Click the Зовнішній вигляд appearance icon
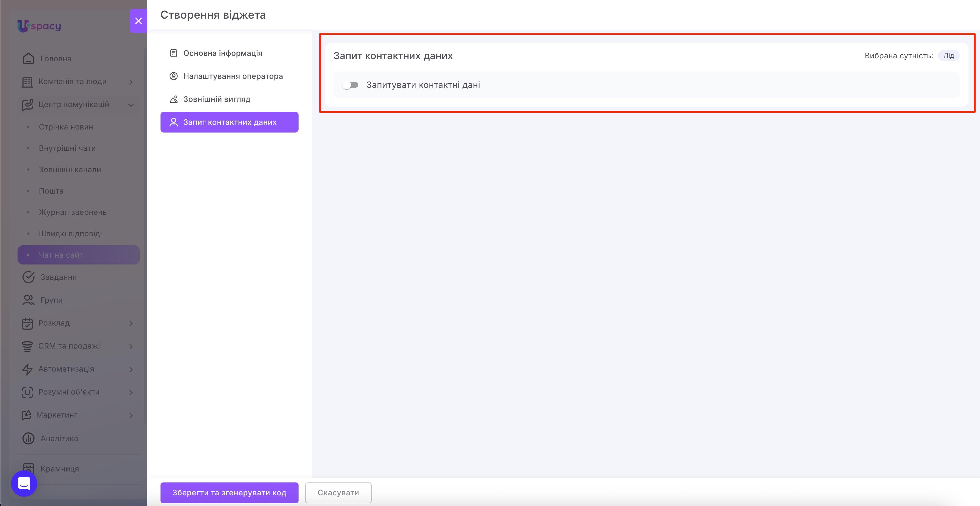The width and height of the screenshot is (980, 506). pos(173,99)
